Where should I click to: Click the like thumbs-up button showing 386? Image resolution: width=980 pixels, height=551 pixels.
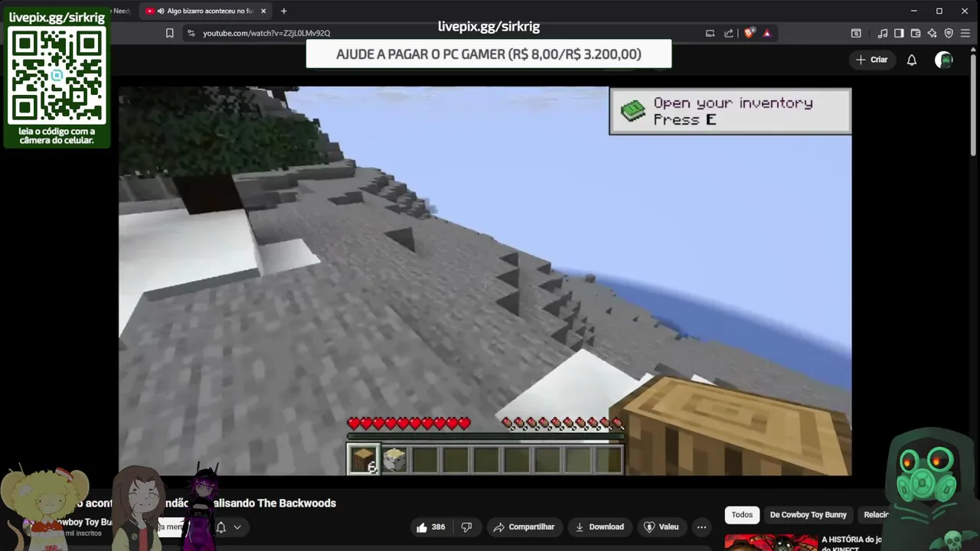pyautogui.click(x=430, y=527)
